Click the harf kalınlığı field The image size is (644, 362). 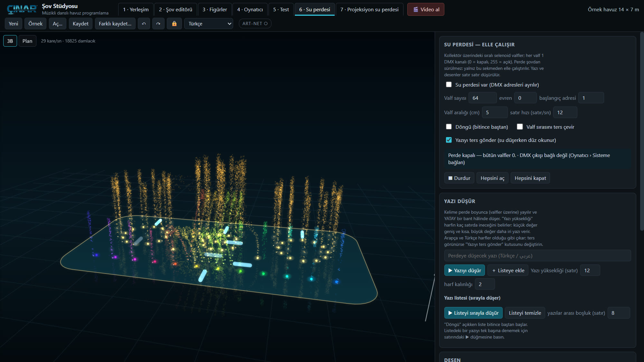(485, 284)
